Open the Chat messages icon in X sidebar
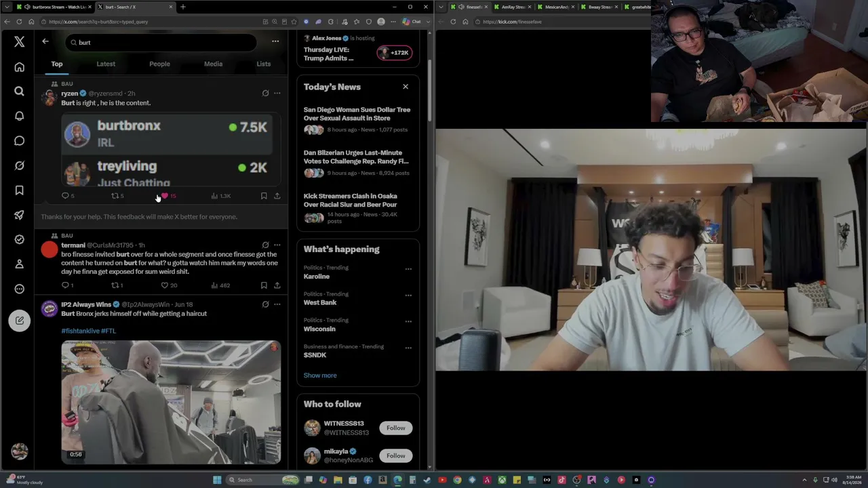This screenshot has height=488, width=868. pos(19,141)
